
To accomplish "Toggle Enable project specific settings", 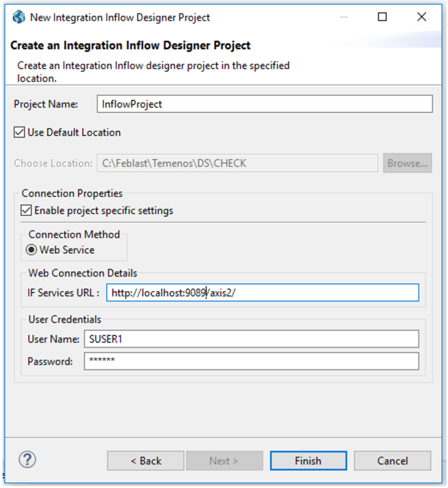I will tap(26, 211).
